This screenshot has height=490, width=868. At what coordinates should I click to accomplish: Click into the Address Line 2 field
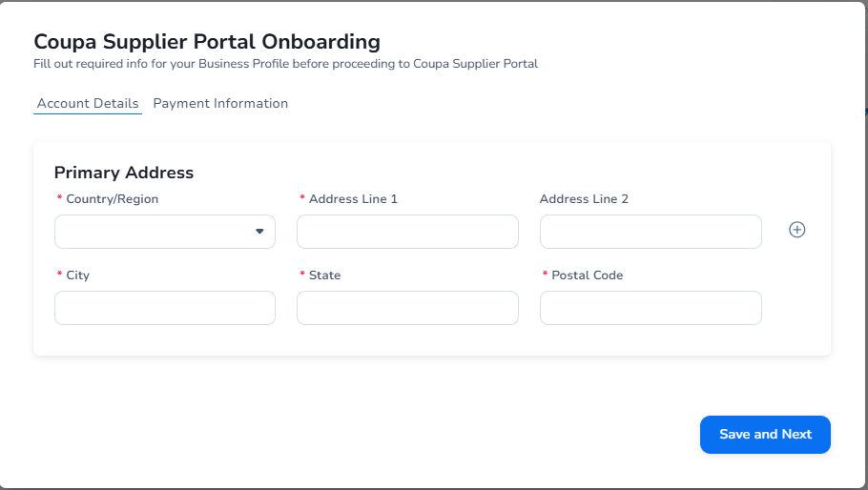651,232
